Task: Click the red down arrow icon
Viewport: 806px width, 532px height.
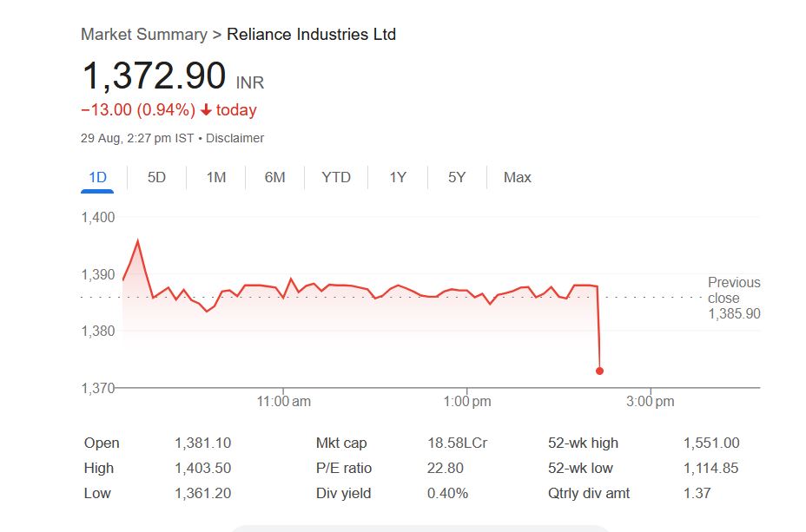Action: [x=206, y=110]
